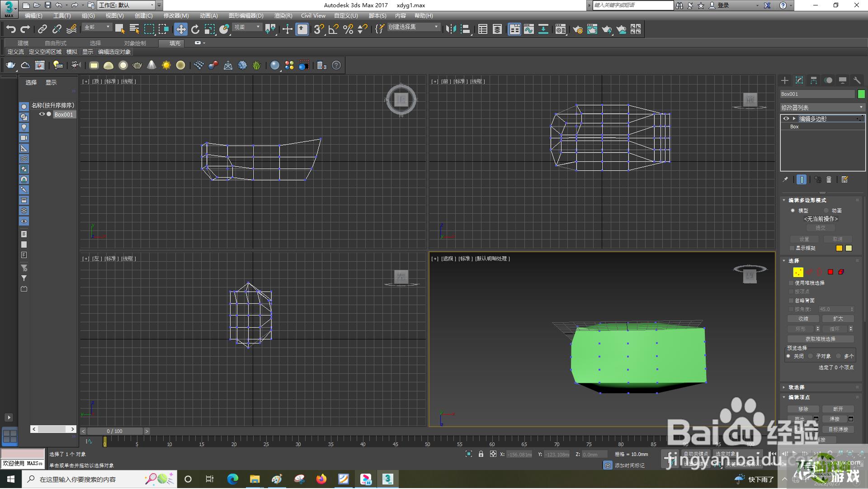The width and height of the screenshot is (868, 489).
Task: Click the Render Production teapot icon
Action: (x=607, y=29)
